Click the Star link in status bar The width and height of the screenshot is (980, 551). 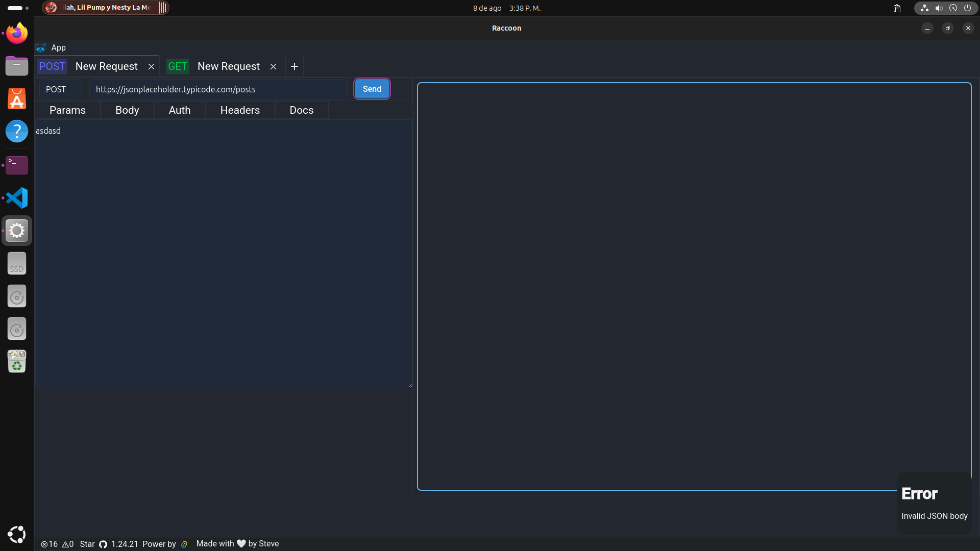[x=87, y=544]
